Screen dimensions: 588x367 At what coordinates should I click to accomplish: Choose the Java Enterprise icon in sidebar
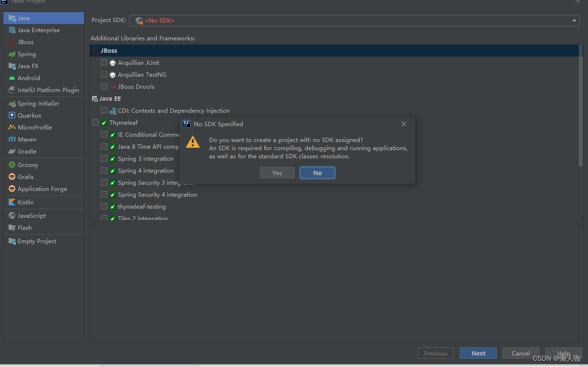click(12, 30)
